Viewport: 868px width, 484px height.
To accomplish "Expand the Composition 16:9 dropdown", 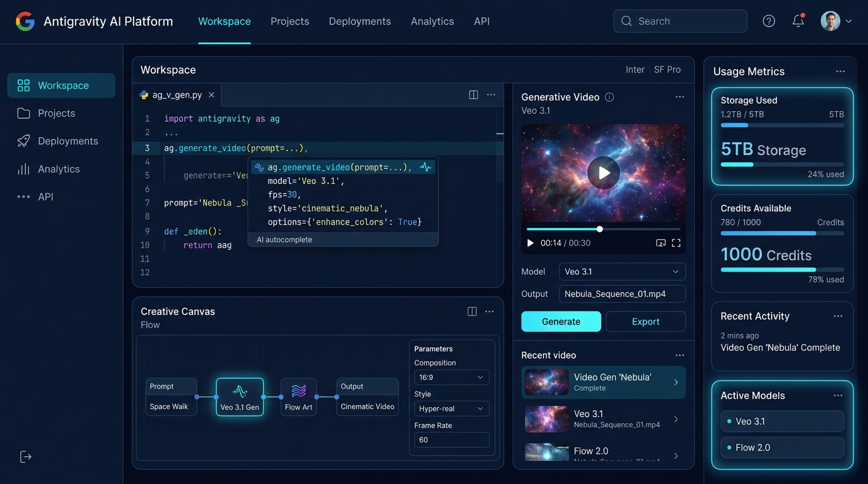I will (x=452, y=377).
